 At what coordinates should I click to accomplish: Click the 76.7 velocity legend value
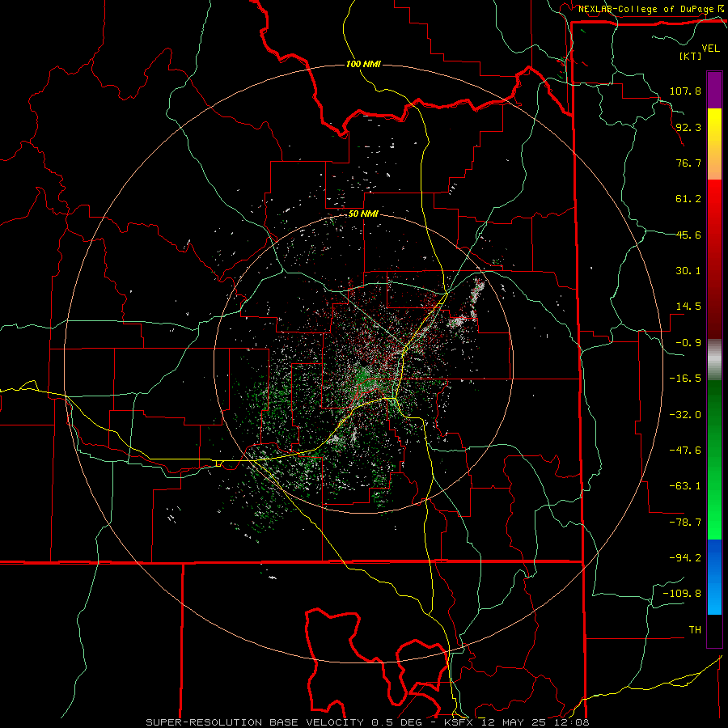[688, 163]
